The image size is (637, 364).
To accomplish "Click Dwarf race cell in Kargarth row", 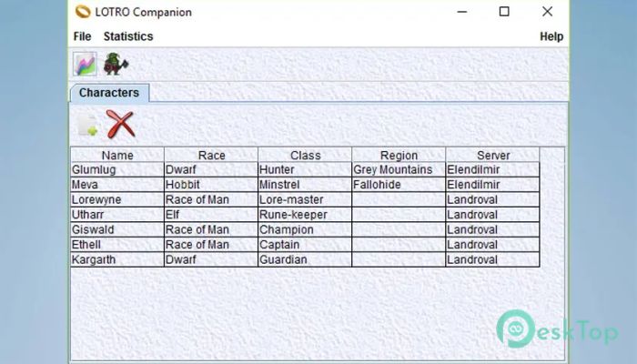I will [x=211, y=260].
